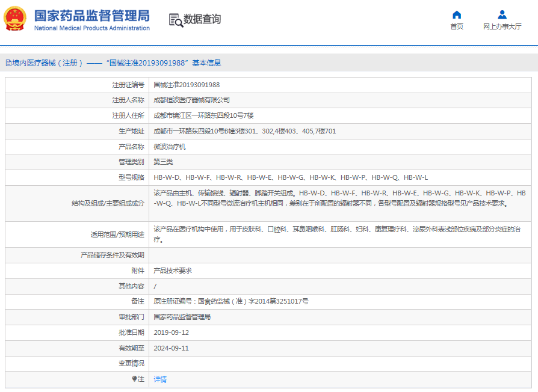Click the 首页 house icon
Image resolution: width=538 pixels, height=392 pixels.
(457, 15)
